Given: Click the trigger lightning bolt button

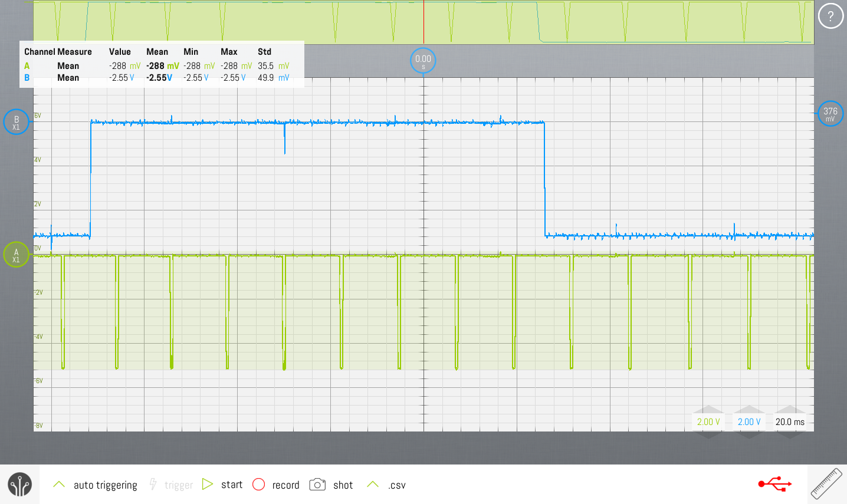Looking at the screenshot, I should (153, 485).
